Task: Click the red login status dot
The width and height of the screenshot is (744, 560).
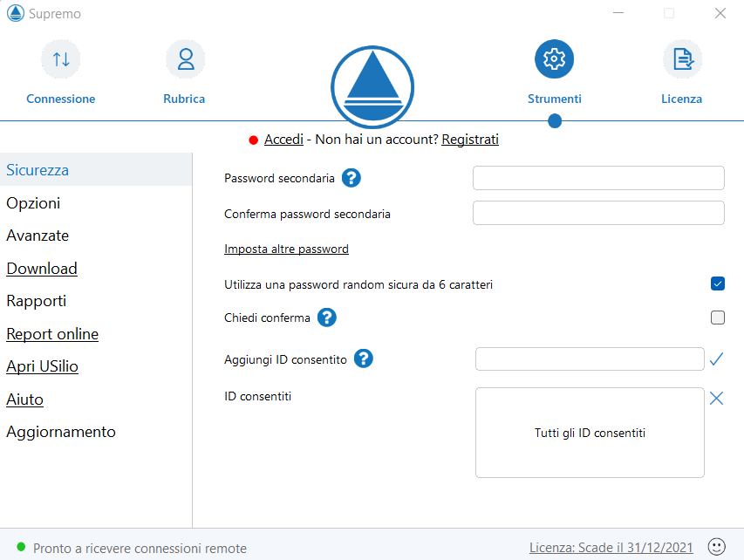Action: pyautogui.click(x=253, y=140)
